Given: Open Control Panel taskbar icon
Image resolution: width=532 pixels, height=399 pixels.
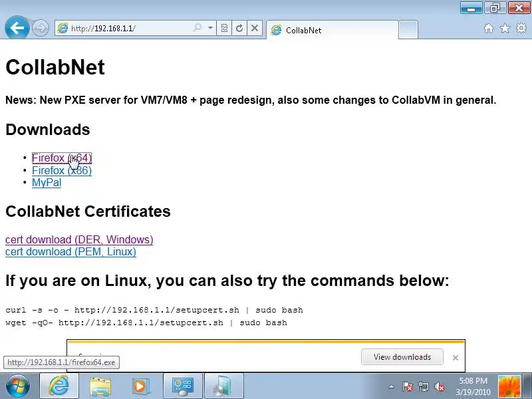Looking at the screenshot, I should pos(182,386).
